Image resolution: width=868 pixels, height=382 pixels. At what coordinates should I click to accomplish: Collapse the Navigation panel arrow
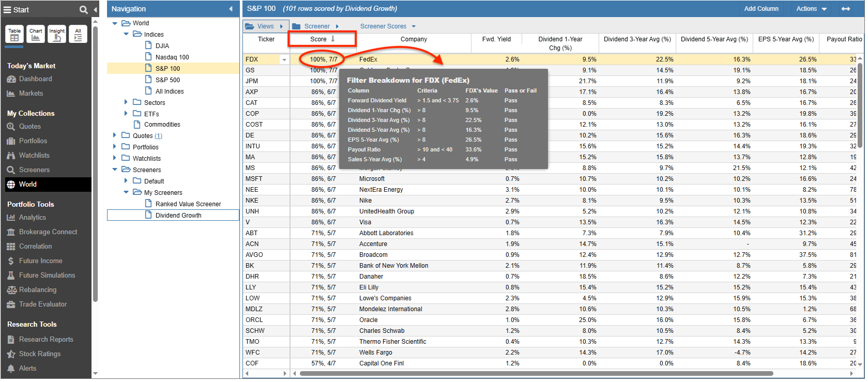click(231, 9)
